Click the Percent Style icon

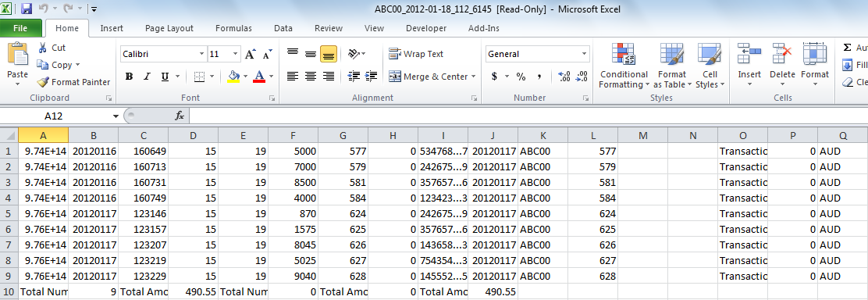point(521,77)
